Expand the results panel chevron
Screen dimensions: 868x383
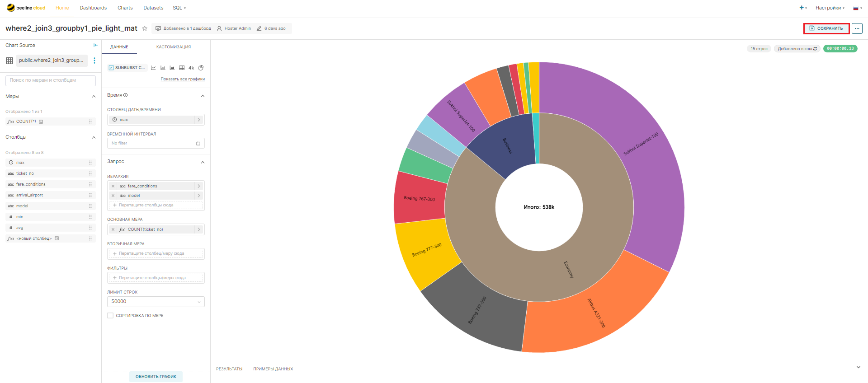pyautogui.click(x=858, y=367)
